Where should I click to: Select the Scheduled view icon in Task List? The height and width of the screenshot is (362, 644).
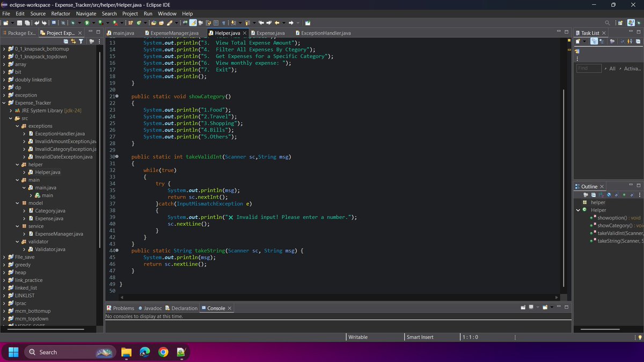click(x=602, y=41)
